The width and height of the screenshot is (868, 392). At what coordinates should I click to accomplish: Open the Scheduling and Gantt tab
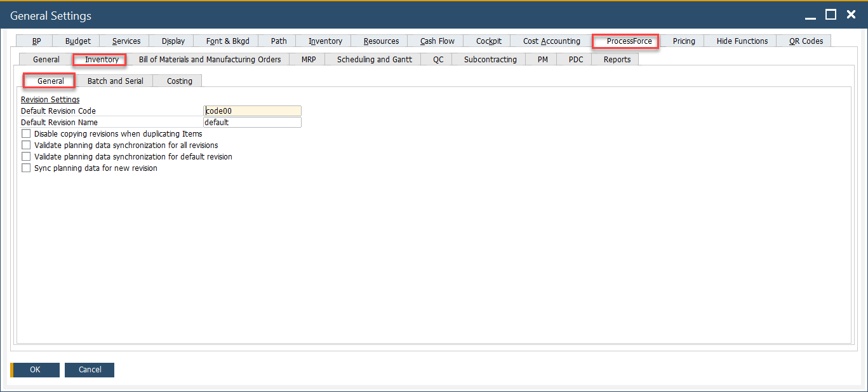(x=374, y=60)
